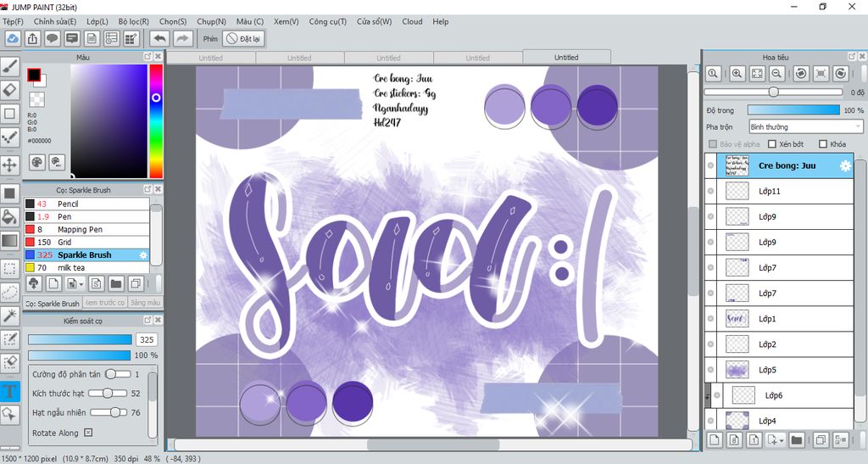Duplicate the layer using the layer panel's bottom icon
This screenshot has height=464, width=868.
(821, 440)
